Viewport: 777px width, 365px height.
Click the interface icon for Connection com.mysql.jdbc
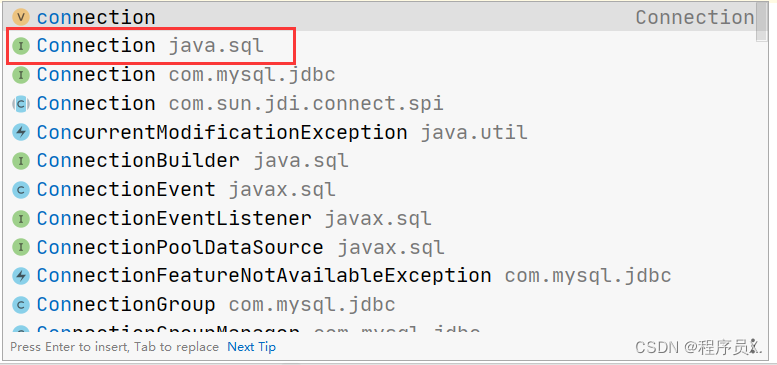20,75
